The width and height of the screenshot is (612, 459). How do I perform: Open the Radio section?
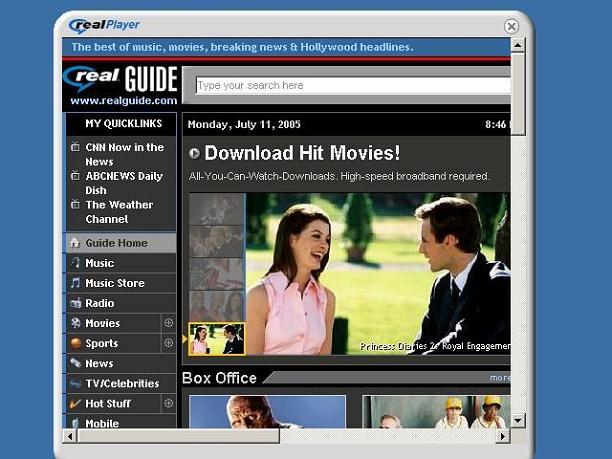pyautogui.click(x=121, y=303)
